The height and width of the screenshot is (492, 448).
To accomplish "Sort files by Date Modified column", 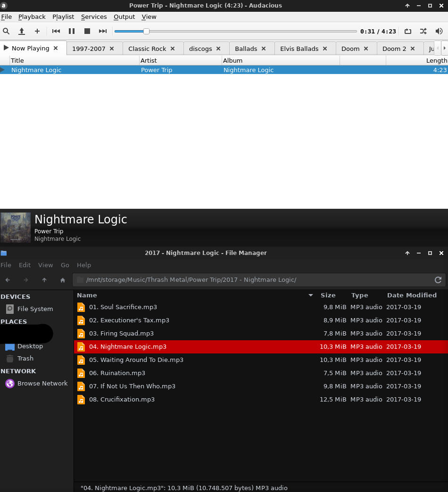I will (412, 295).
